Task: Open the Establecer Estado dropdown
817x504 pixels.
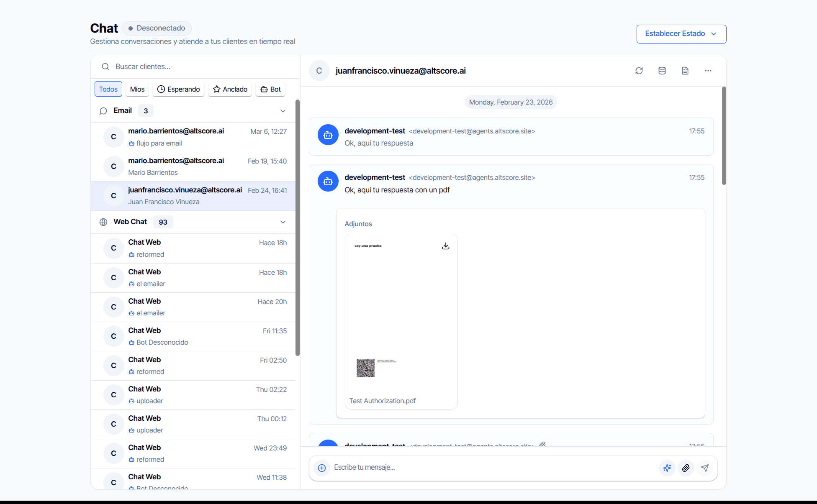Action: click(681, 34)
